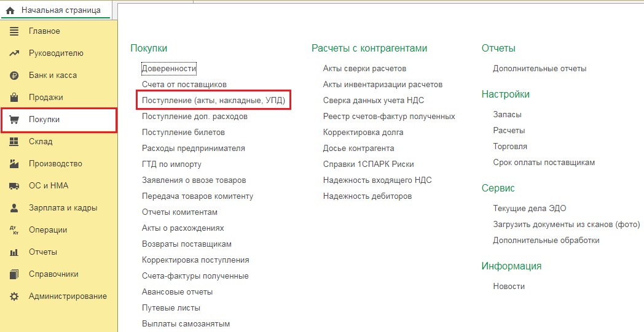Click the gear icon for Администрирование
This screenshot has width=644, height=332.
tap(14, 296)
